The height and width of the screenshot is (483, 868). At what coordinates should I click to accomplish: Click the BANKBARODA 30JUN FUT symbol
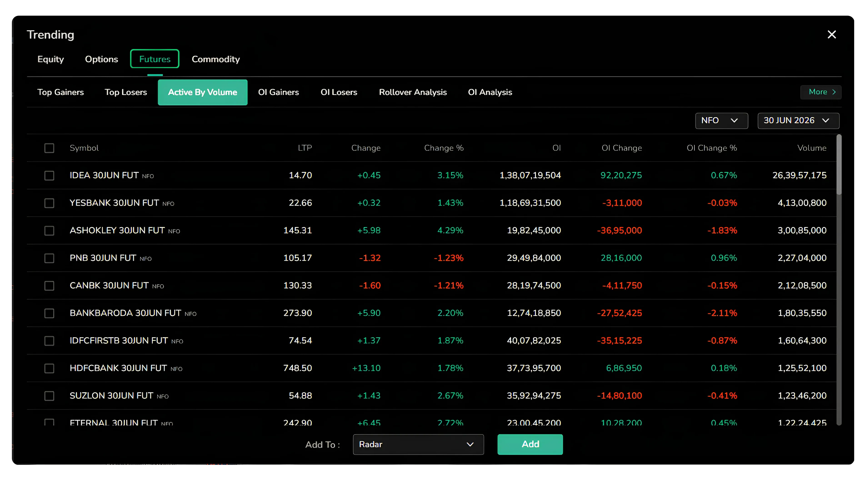[125, 313]
